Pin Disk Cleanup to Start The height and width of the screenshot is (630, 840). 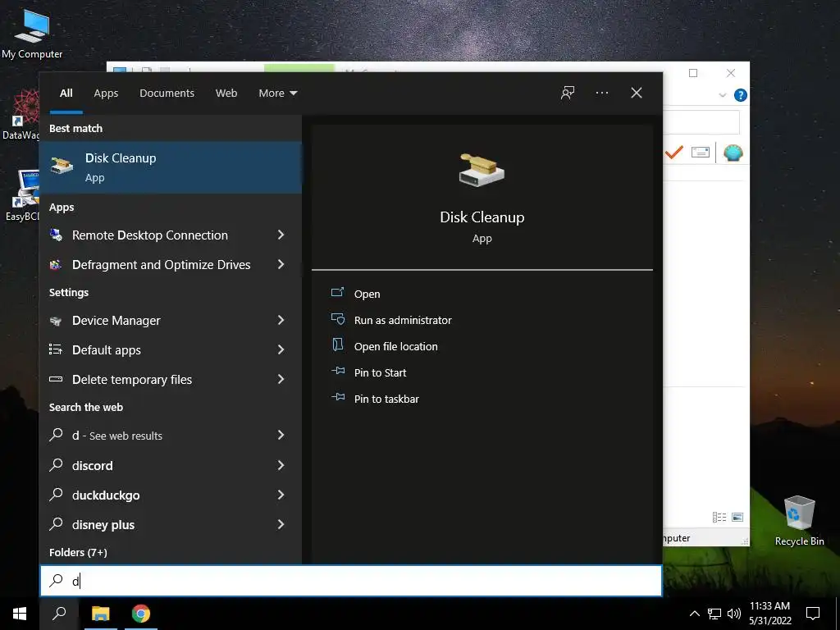381,373
